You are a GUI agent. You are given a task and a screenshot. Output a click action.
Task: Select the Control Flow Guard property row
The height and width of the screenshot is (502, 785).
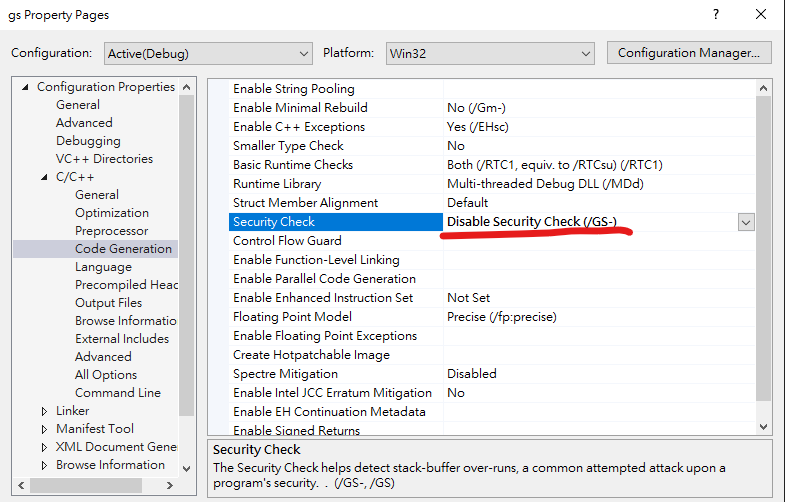287,241
